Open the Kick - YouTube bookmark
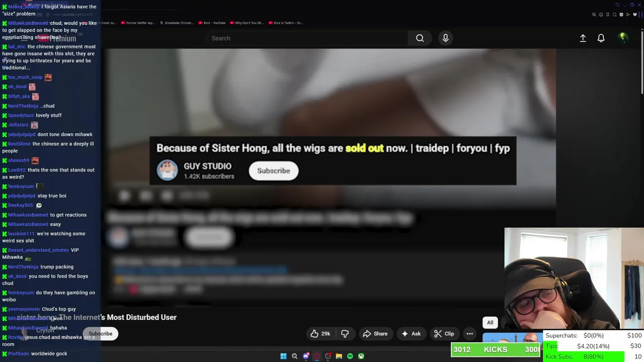Screen dimensions: 644x362 click(212, 23)
